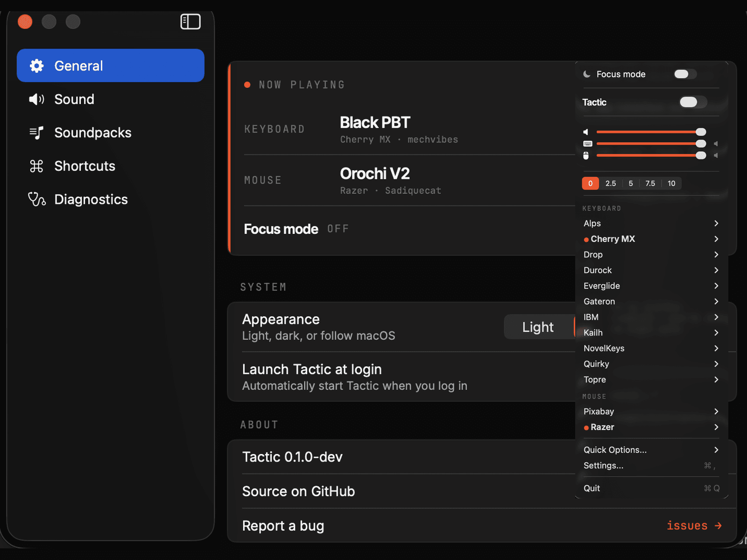Screen dimensions: 747x560
Task: Click the NOW PLAYING heading
Action: tap(302, 85)
